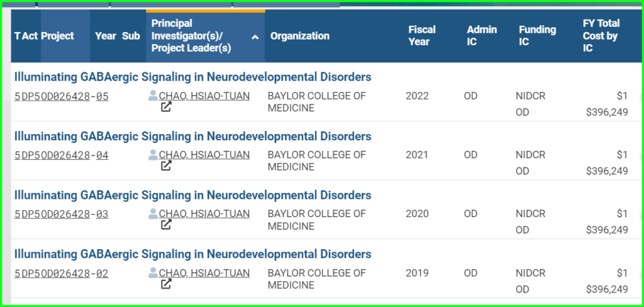Open external link icon for 2020 Chao row

pos(166,225)
